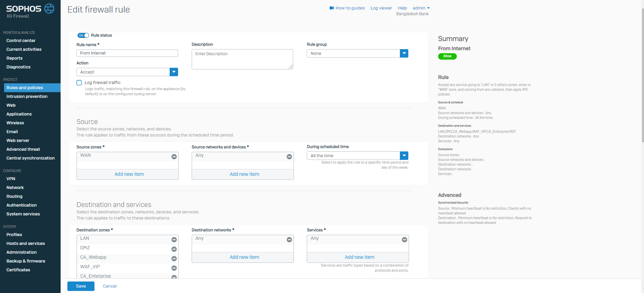Open the During scheduled time dropdown
Viewport: 644px width, 293px height.
pos(404,155)
